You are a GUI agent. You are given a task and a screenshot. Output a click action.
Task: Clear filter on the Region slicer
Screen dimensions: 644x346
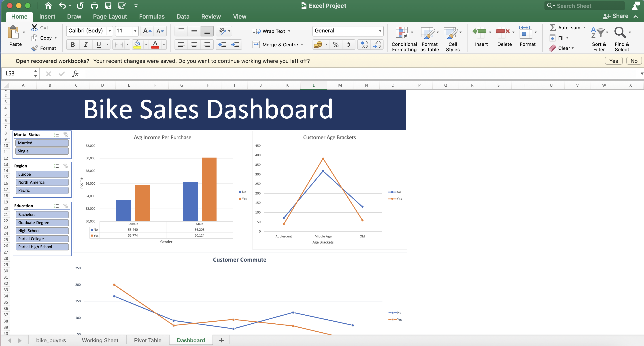(x=66, y=166)
